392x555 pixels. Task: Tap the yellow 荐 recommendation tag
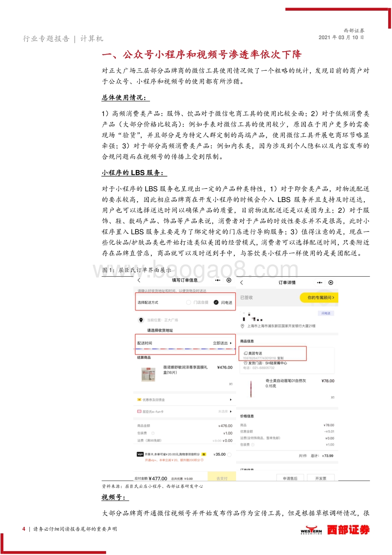click(204, 454)
